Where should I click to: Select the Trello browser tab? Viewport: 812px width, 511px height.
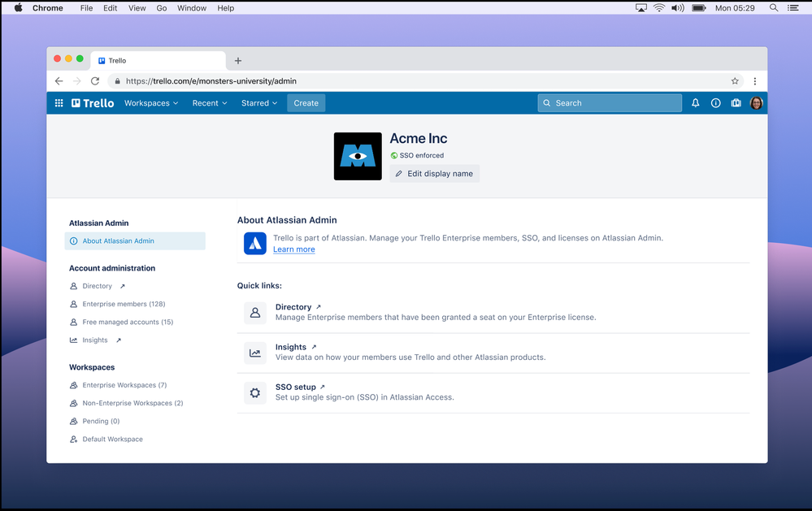click(x=158, y=61)
